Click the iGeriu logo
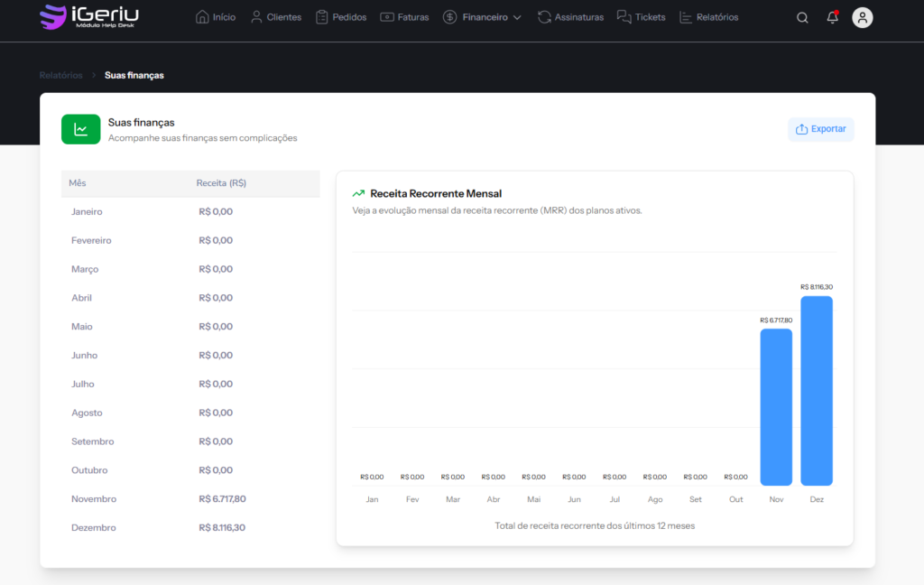The width and height of the screenshot is (924, 585). tap(90, 17)
